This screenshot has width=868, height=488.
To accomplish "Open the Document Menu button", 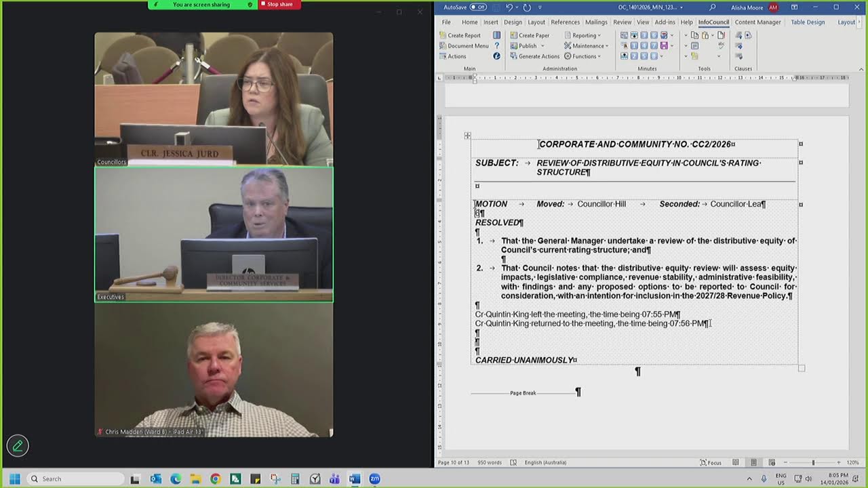I will coord(463,46).
